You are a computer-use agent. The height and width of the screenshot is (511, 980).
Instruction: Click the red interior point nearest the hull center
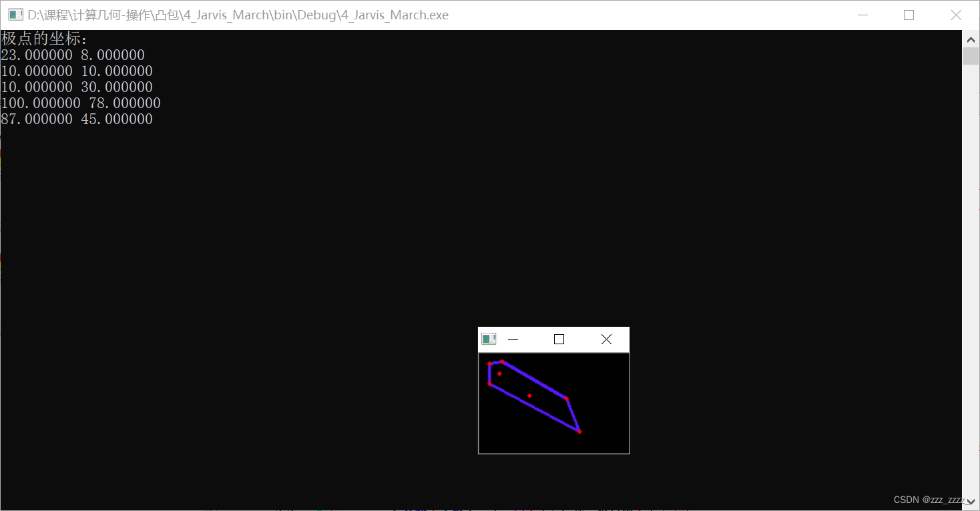[x=529, y=396]
